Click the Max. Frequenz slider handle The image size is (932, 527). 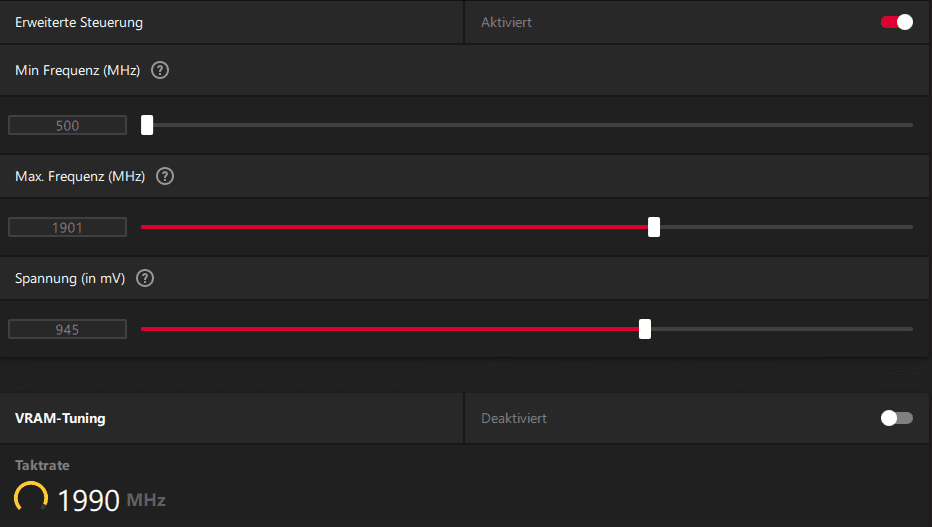point(654,227)
